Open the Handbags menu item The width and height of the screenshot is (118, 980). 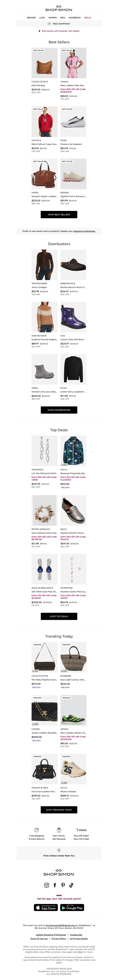click(74, 17)
